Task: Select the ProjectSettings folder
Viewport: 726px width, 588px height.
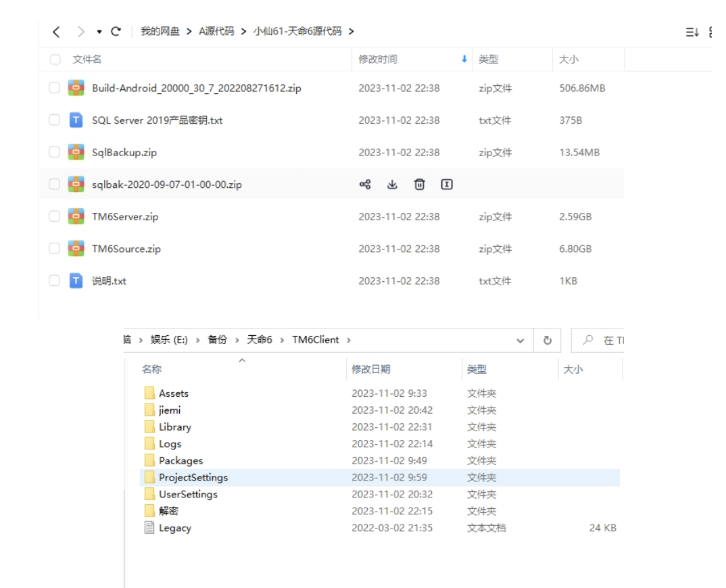Action: click(x=380, y=477)
